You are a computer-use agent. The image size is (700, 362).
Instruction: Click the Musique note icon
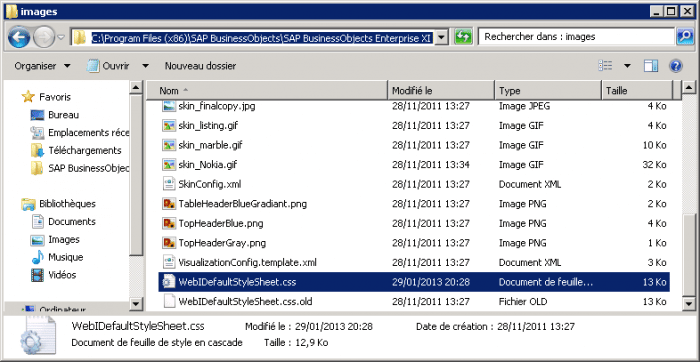[x=38, y=257]
